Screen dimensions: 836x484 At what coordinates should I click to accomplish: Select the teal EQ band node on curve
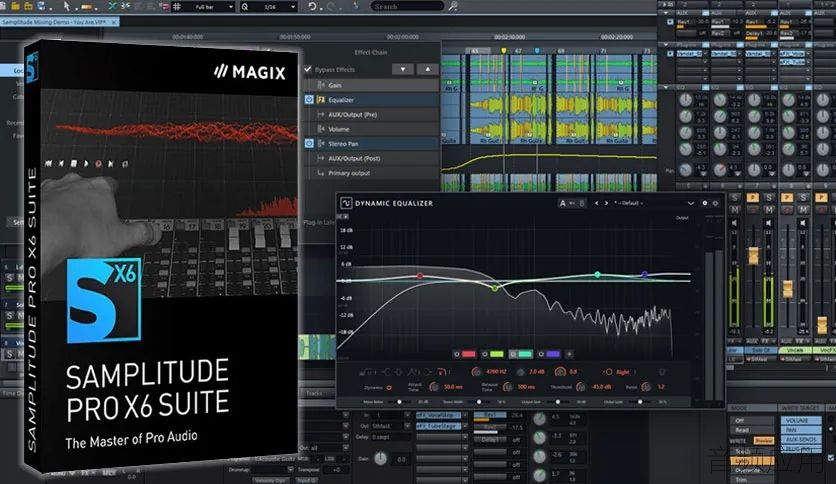[x=598, y=275]
